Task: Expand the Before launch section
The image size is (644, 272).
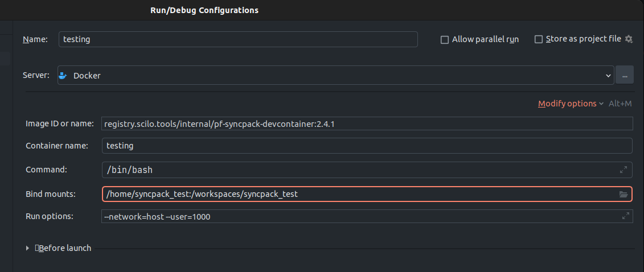Action: [28, 248]
